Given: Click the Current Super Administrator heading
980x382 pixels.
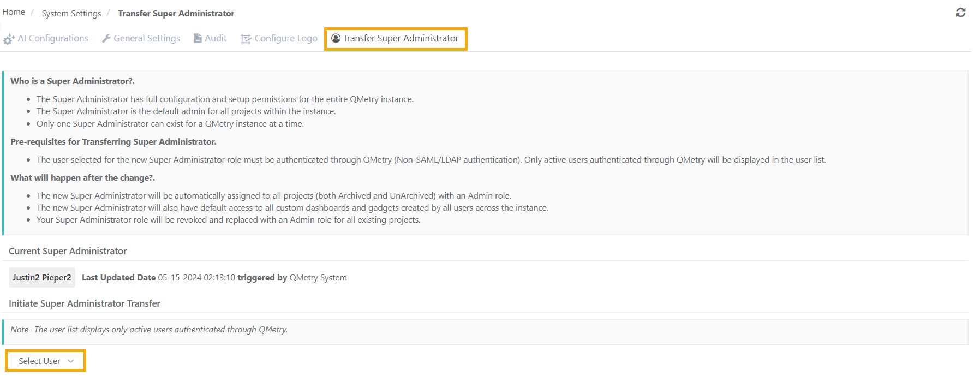Looking at the screenshot, I should [68, 251].
